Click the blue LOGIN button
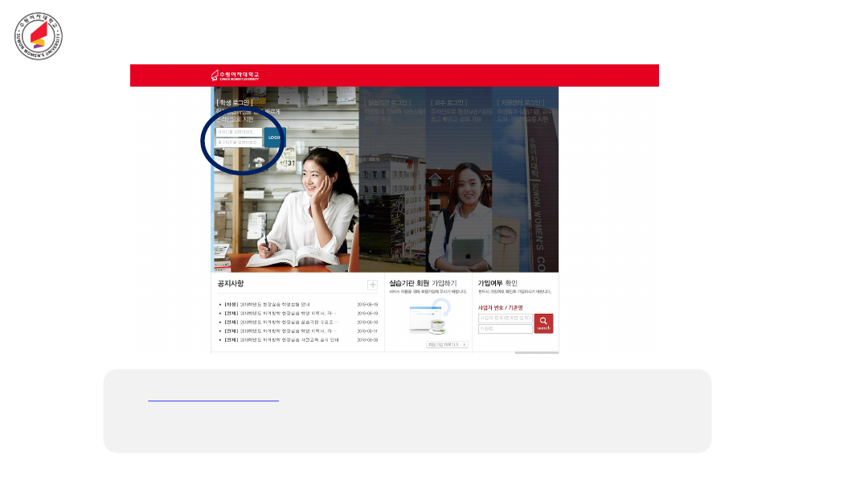Screen dimensions: 868x489 click(274, 138)
